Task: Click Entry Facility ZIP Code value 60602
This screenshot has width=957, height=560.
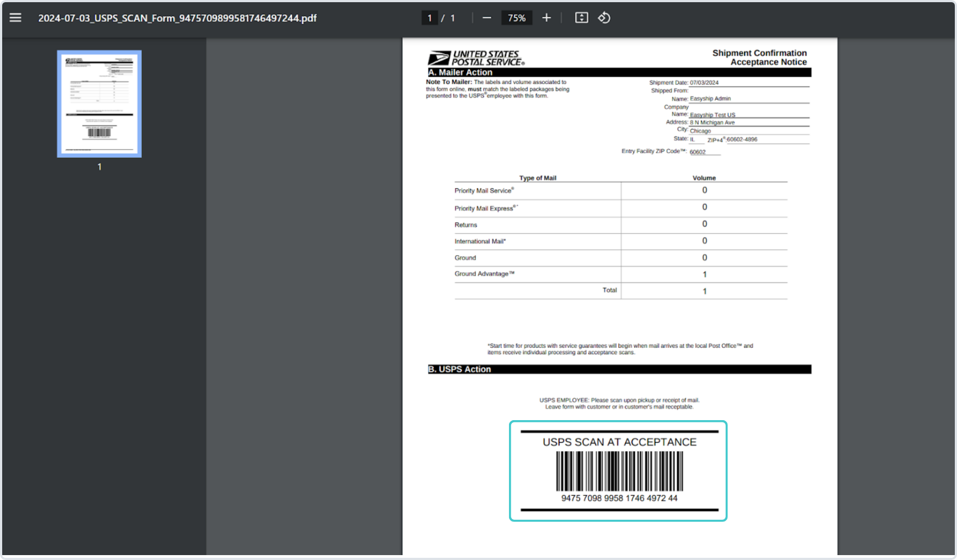Action: tap(697, 152)
